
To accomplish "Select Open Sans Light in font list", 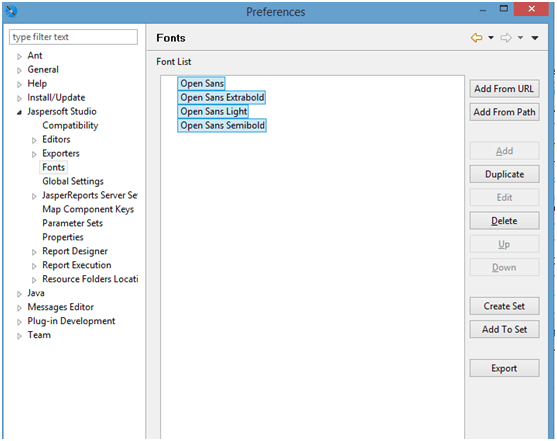I will [x=213, y=111].
